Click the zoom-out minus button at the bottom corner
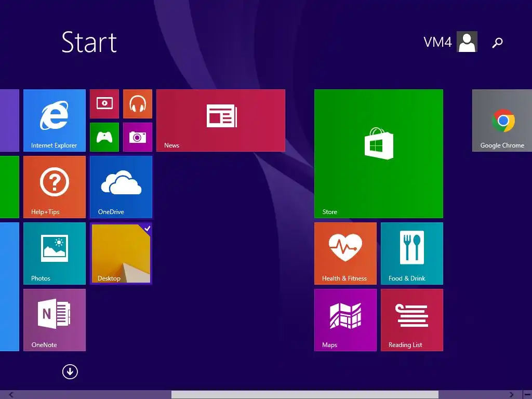 pyautogui.click(x=527, y=395)
